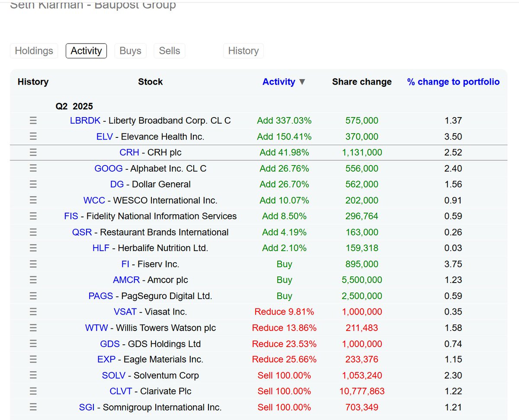Click the 'Add 150.41%' activity cell
This screenshot has width=519, height=420.
click(284, 137)
